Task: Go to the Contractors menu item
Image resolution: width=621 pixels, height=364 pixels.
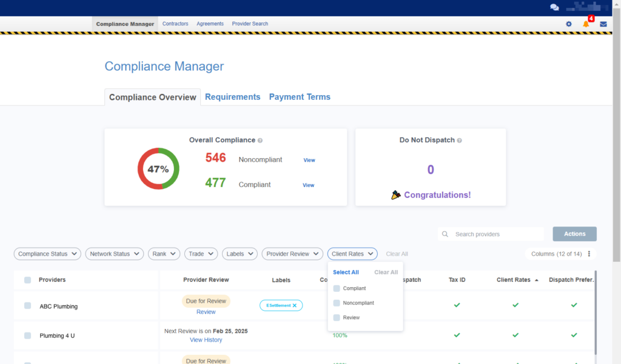Action: click(175, 24)
